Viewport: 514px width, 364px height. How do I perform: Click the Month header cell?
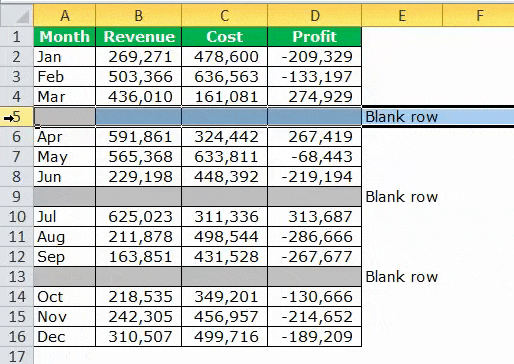[64, 37]
